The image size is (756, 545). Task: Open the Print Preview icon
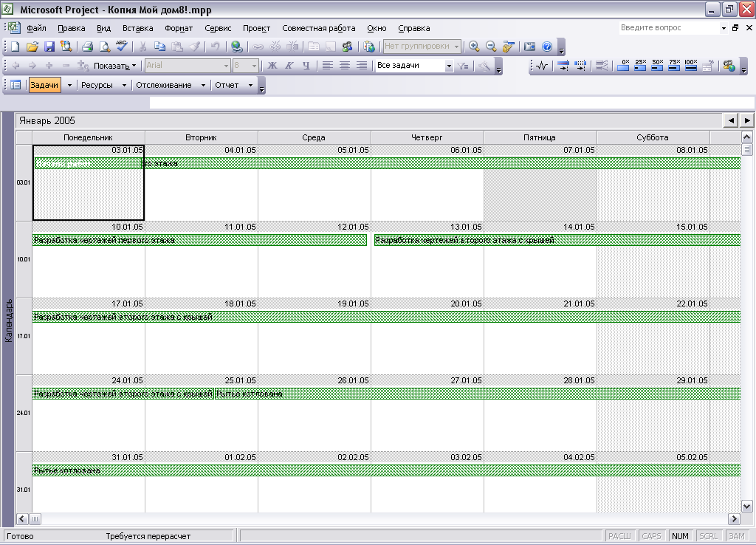(x=105, y=47)
